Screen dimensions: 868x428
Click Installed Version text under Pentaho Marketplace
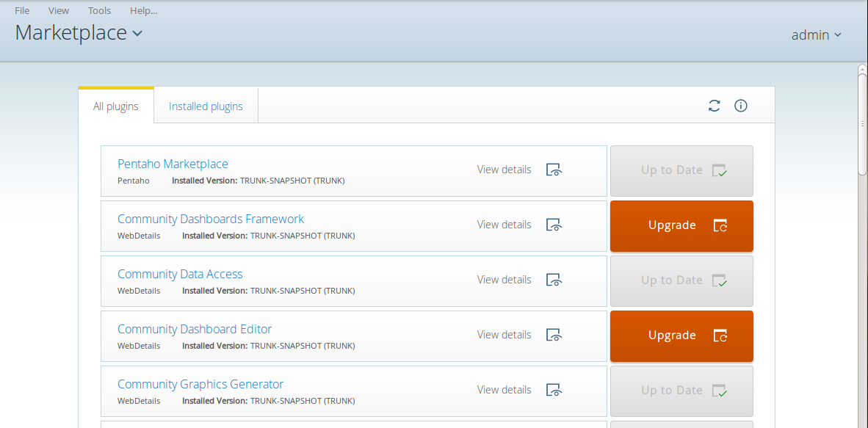coord(258,181)
